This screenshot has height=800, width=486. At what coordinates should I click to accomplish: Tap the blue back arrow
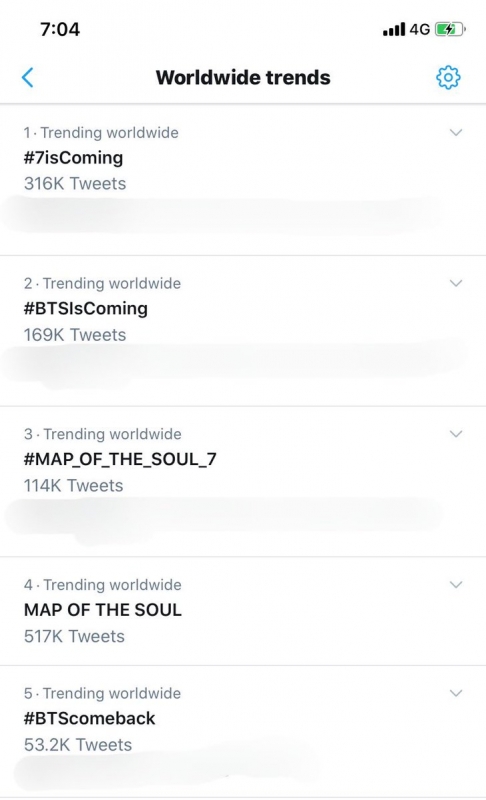28,78
